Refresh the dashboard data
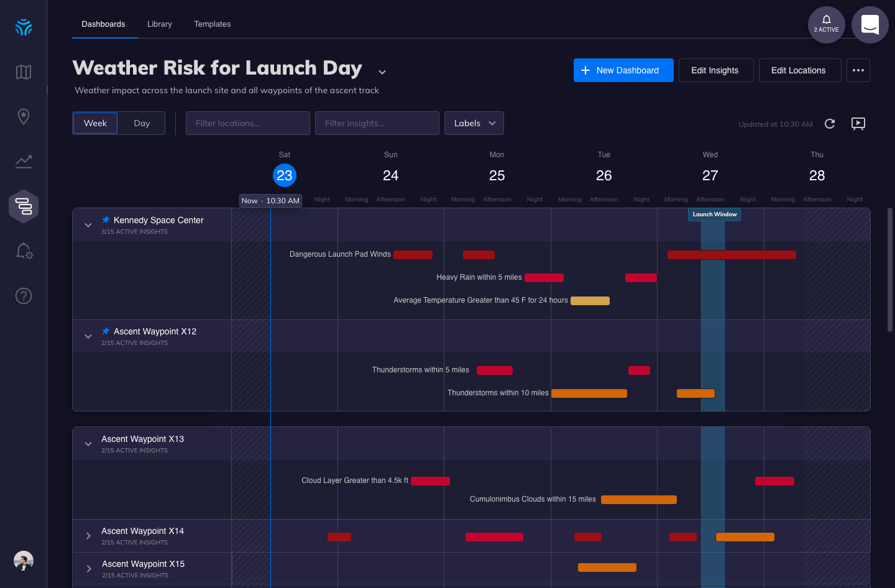 coord(830,124)
